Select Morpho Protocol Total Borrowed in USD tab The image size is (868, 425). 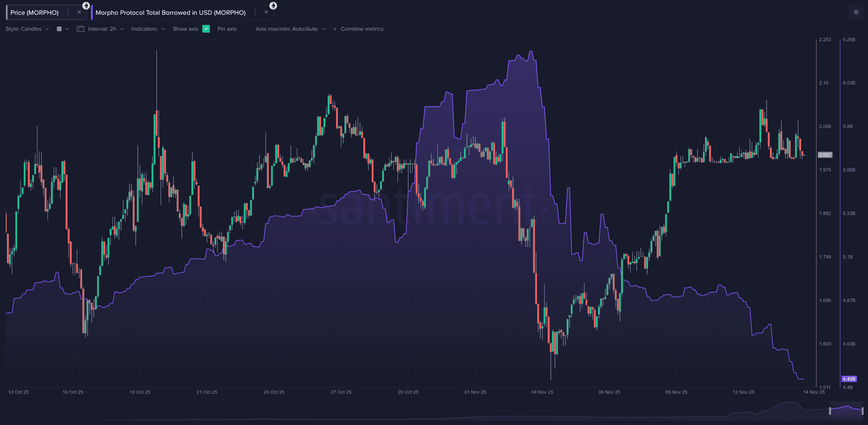point(170,12)
